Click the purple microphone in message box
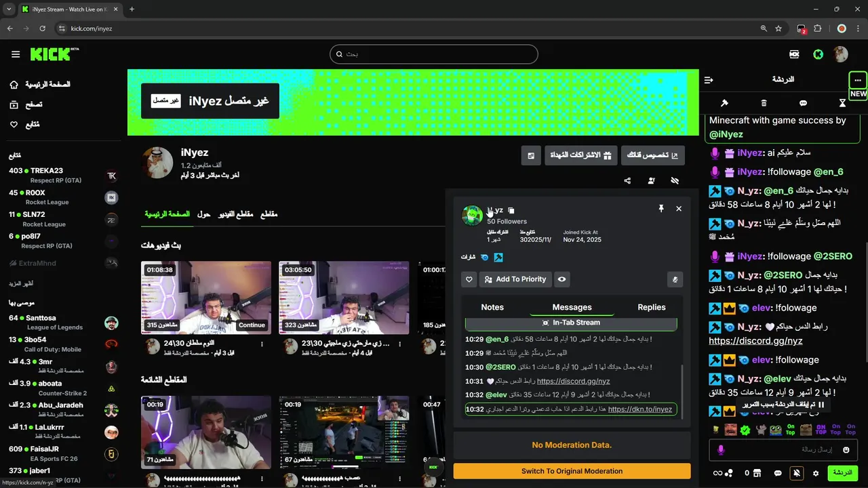868x488 pixels. coord(721,450)
